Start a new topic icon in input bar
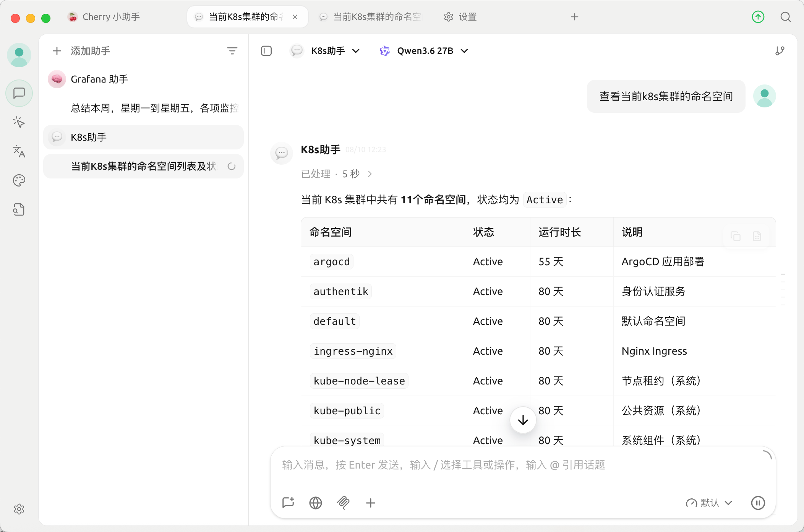This screenshot has height=532, width=804. pos(288,503)
